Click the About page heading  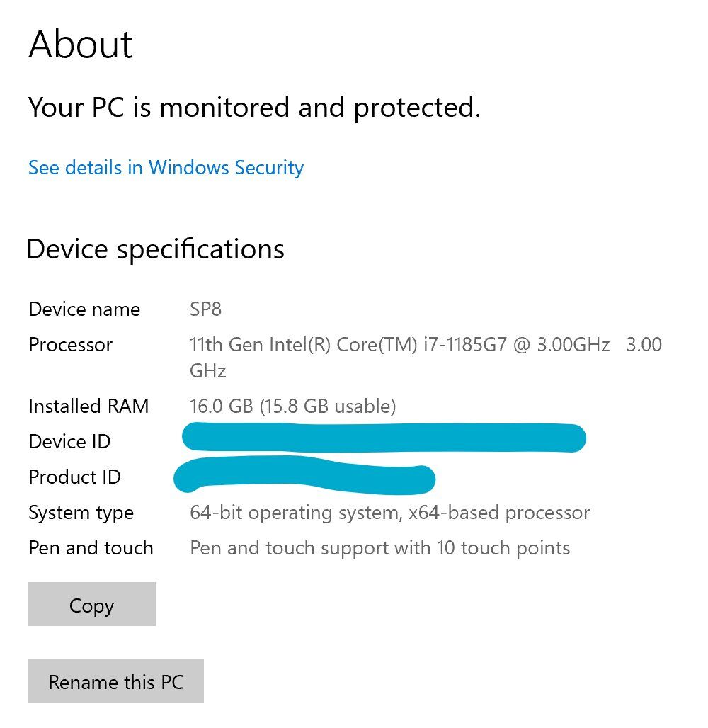80,44
